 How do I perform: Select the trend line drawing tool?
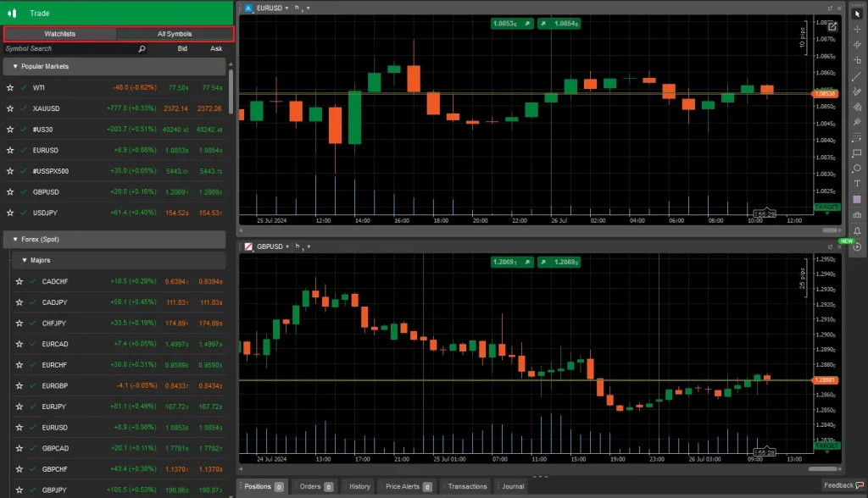pos(857,76)
